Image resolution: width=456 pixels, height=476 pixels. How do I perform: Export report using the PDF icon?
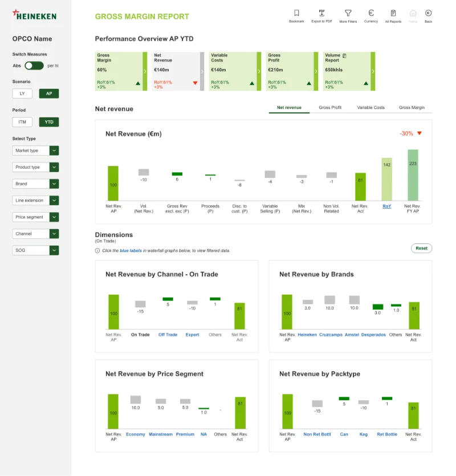(321, 13)
